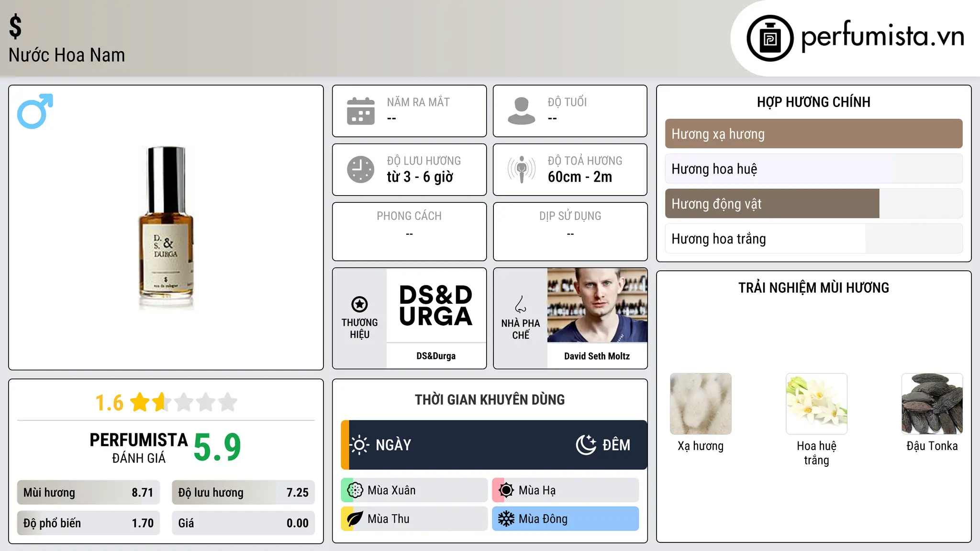Click the Hoa huệ trắng note caption
This screenshot has width=980, height=551.
(816, 453)
